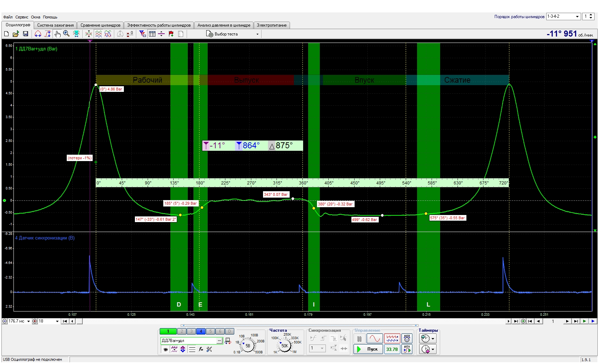This screenshot has width=602, height=364.
Task: Click the red-blue sine waves icon
Action: point(108,34)
